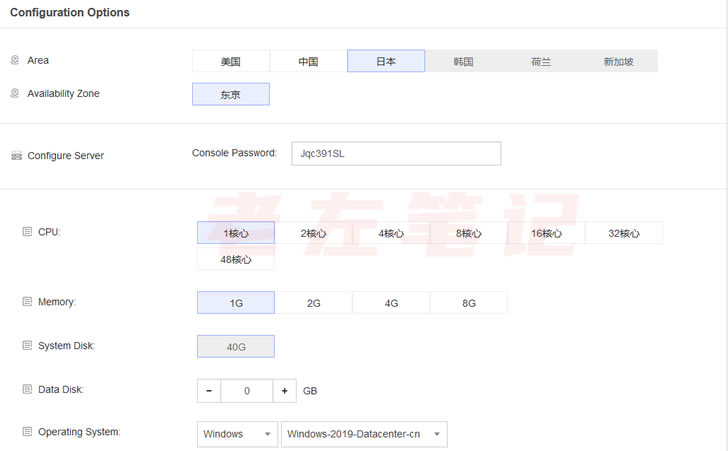The width and height of the screenshot is (728, 451).
Task: Click the Area location pin icon
Action: (x=15, y=61)
